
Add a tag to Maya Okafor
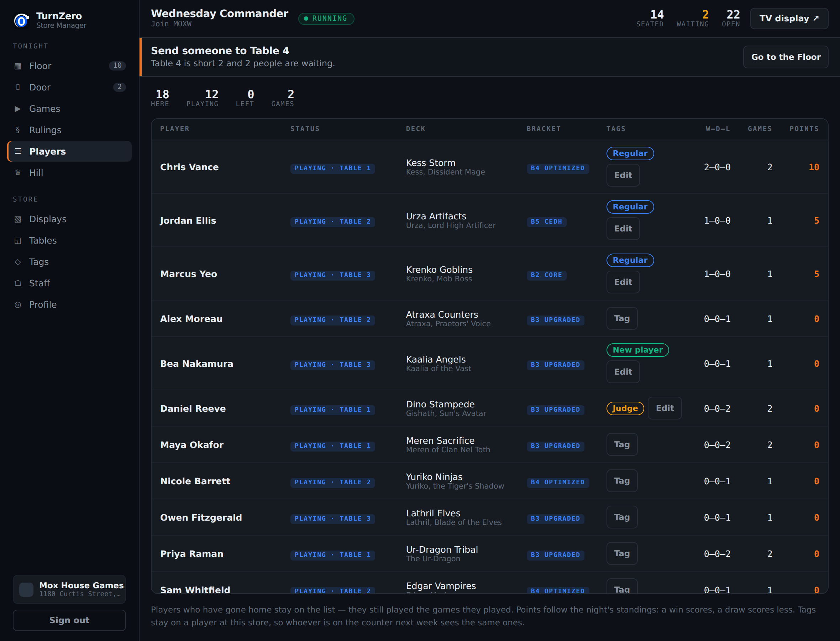622,444
